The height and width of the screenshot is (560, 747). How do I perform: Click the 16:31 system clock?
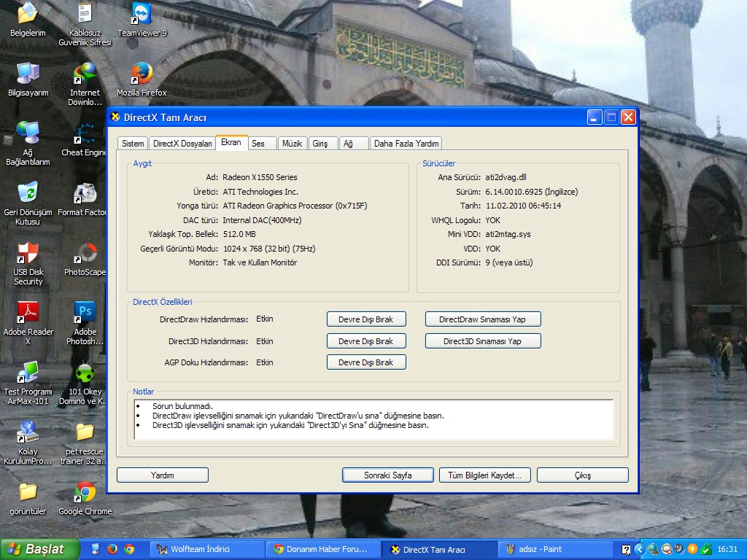point(727,549)
